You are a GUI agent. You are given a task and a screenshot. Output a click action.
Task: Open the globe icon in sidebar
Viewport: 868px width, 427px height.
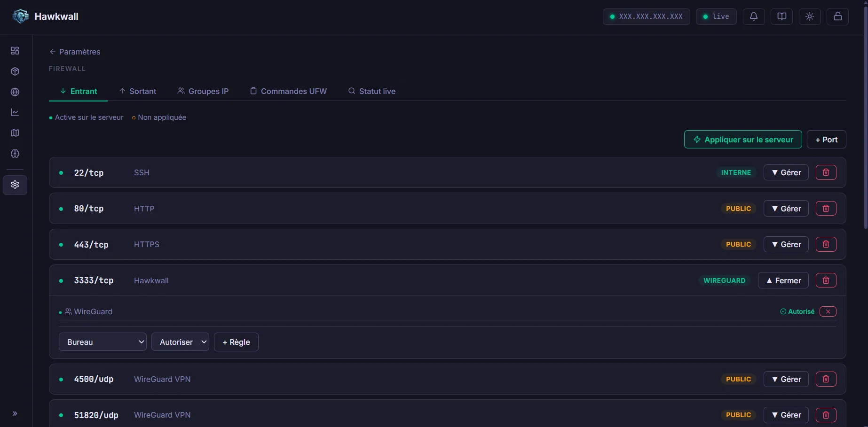click(x=15, y=92)
